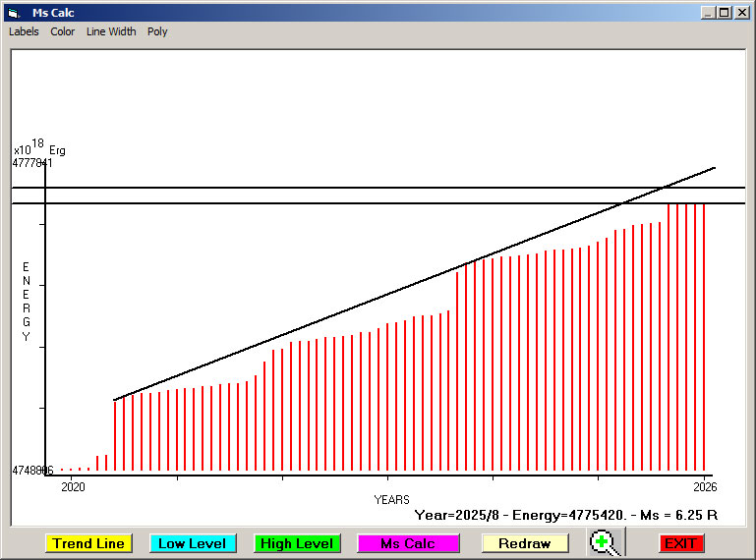Click the upper horizontal level line in the chart
The width and height of the screenshot is (756, 560).
pyautogui.click(x=295, y=187)
